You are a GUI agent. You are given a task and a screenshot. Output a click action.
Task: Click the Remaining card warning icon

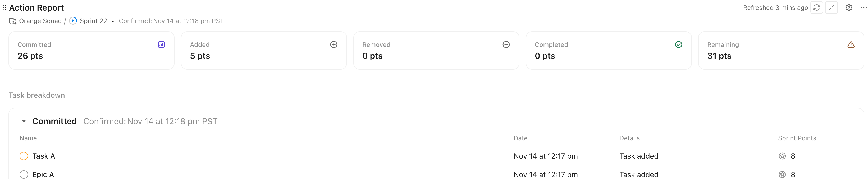(851, 44)
